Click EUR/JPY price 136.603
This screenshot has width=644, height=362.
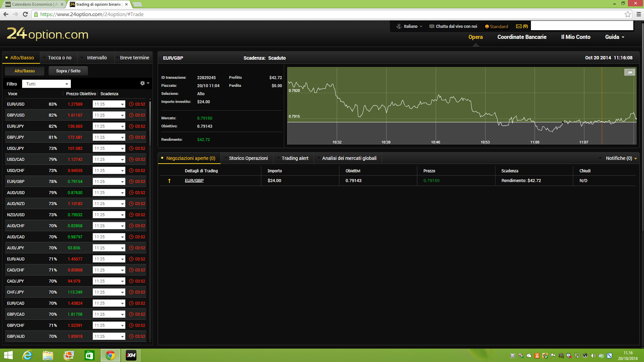75,126
